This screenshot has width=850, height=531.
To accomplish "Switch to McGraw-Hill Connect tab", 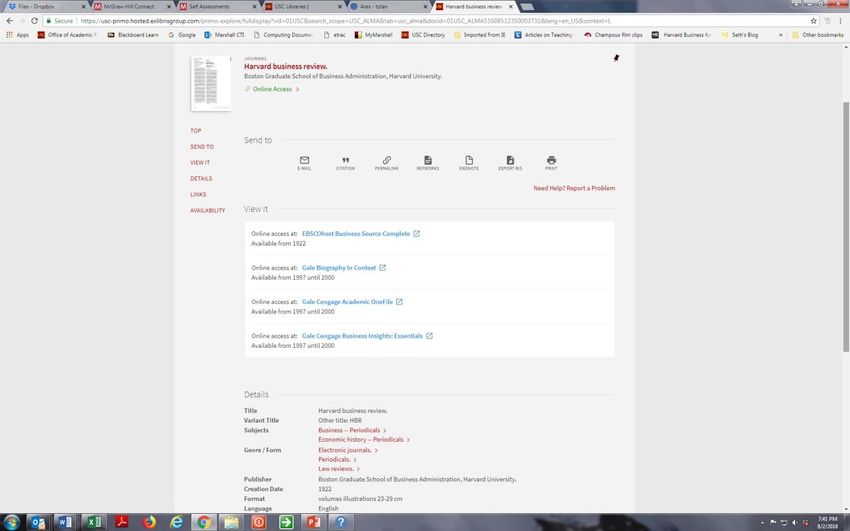I will 133,7.
